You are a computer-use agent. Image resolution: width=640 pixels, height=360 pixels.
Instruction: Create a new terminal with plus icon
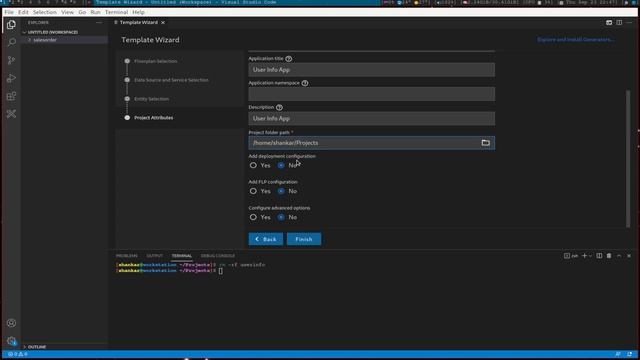click(584, 256)
